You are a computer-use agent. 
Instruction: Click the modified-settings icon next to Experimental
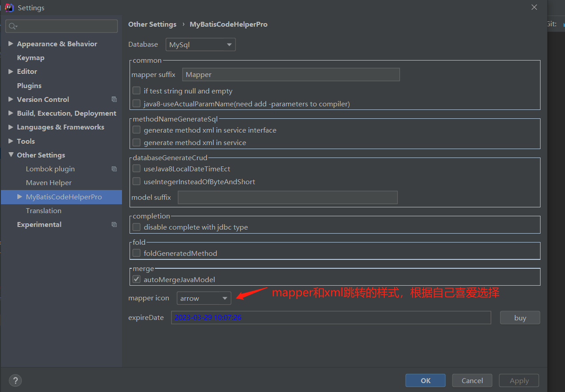pos(114,225)
